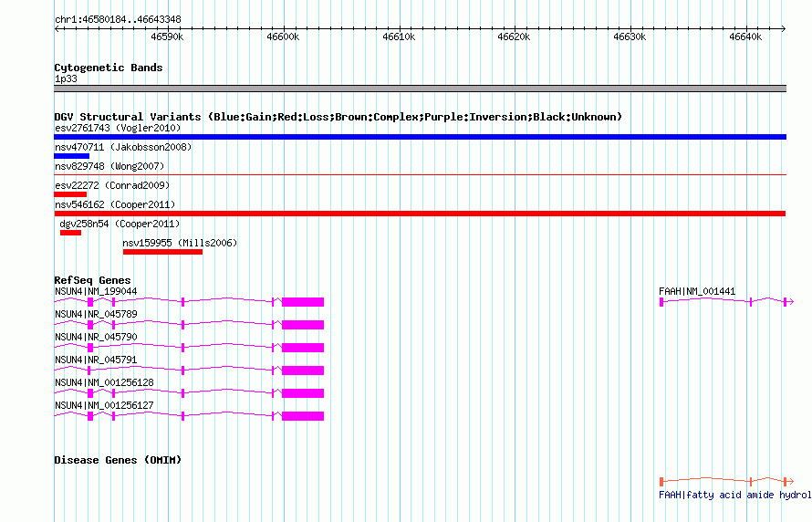Open esv22272 (Conrad2009) variant label
The image size is (812, 522).
112,185
